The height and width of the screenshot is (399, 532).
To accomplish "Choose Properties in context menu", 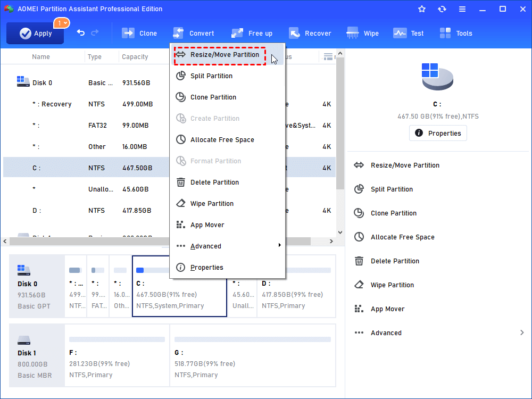I will [x=227, y=268].
